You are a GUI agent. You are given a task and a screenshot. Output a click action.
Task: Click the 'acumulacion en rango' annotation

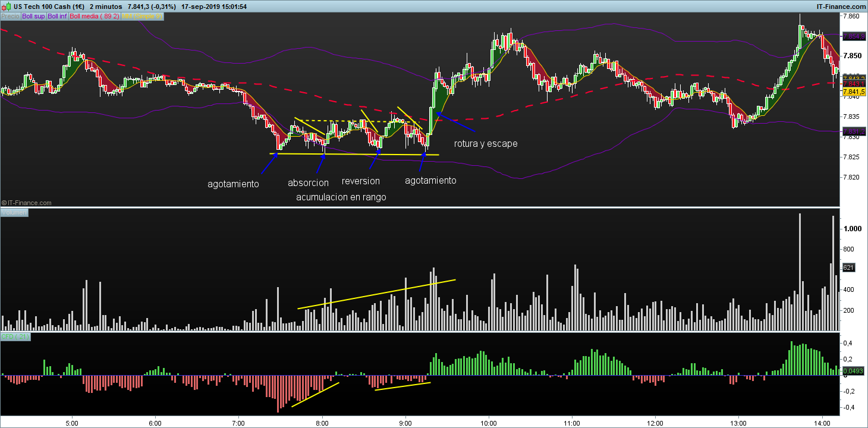(x=341, y=197)
